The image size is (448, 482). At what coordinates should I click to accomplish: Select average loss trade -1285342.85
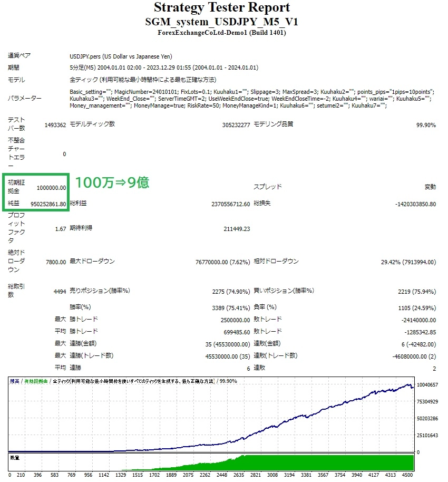[x=420, y=332]
